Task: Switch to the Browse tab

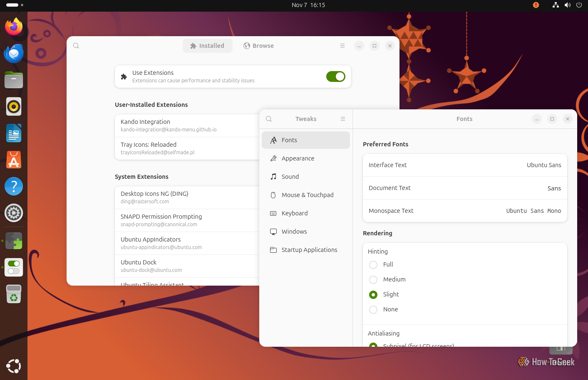Action: coord(258,46)
